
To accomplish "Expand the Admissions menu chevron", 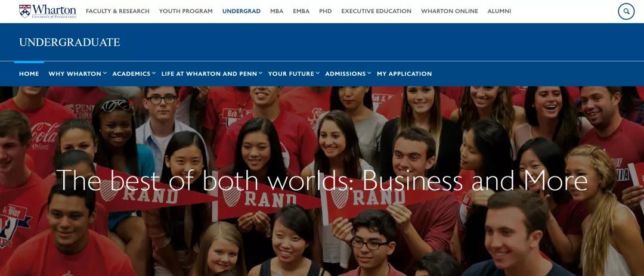I will click(369, 73).
